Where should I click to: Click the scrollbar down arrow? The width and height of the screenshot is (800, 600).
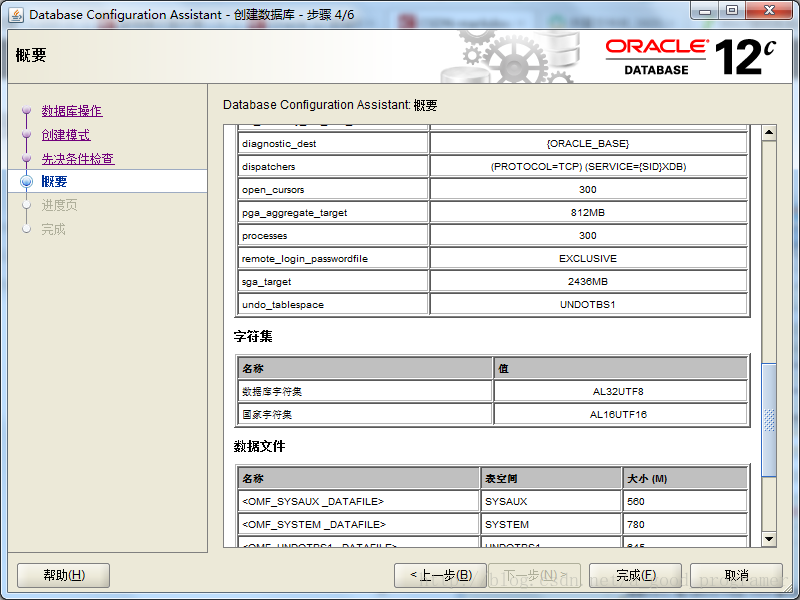coord(769,539)
